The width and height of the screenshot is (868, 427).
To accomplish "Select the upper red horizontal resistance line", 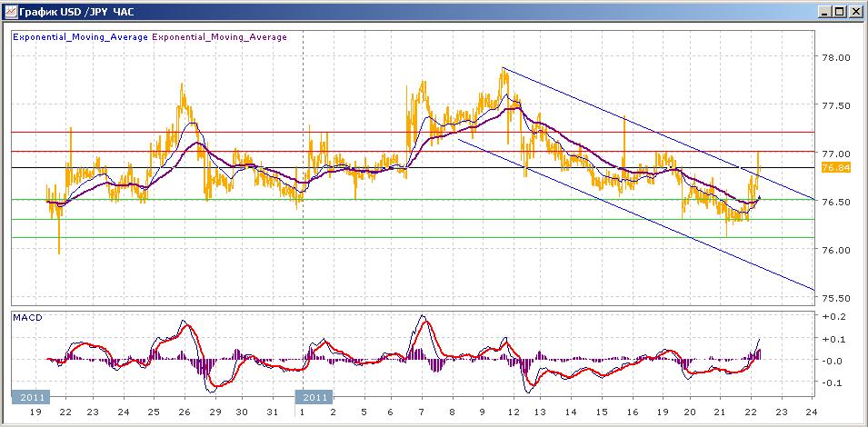I will [364, 132].
